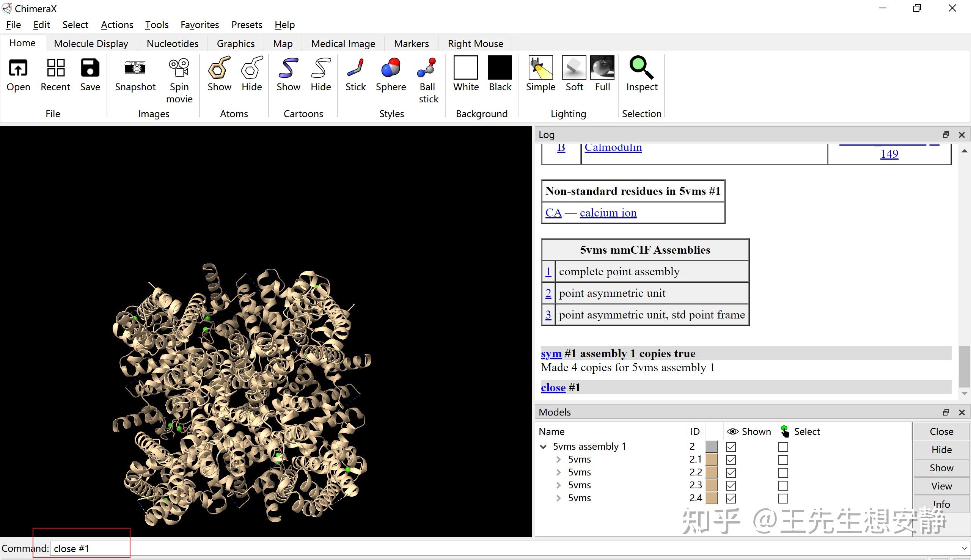Viewport: 971px width, 560px height.
Task: Set Soft lighting mode
Action: pos(574,69)
